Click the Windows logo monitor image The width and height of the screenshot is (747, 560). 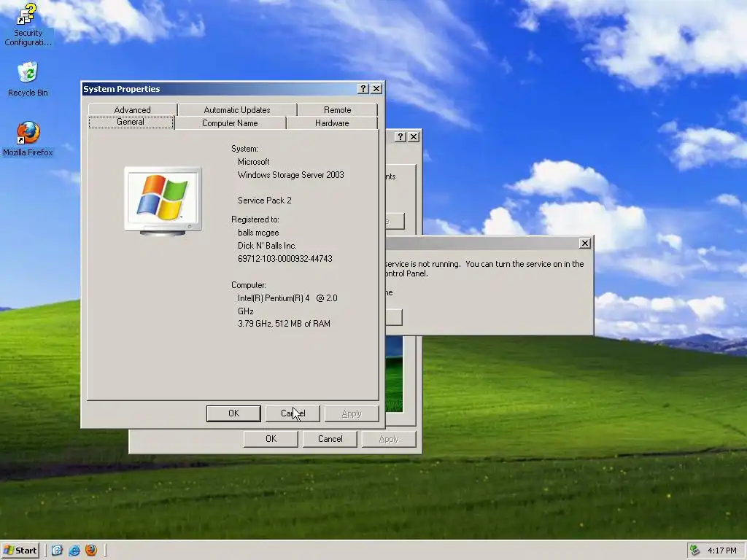point(163,201)
